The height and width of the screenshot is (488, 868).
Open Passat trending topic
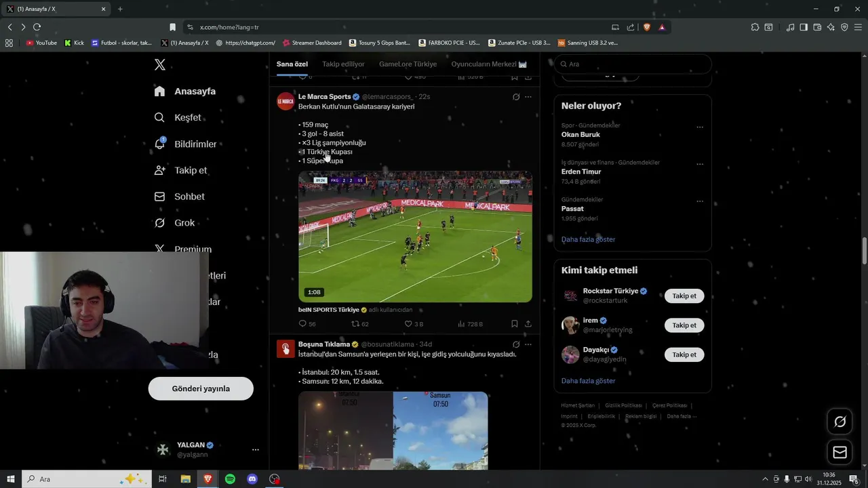[572, 209]
